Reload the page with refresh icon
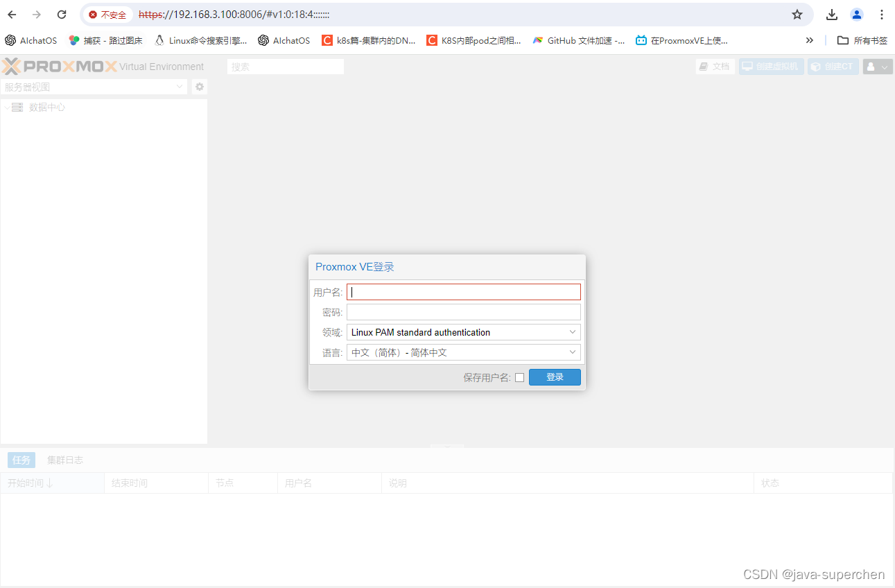Image resolution: width=895 pixels, height=588 pixels. (x=62, y=15)
